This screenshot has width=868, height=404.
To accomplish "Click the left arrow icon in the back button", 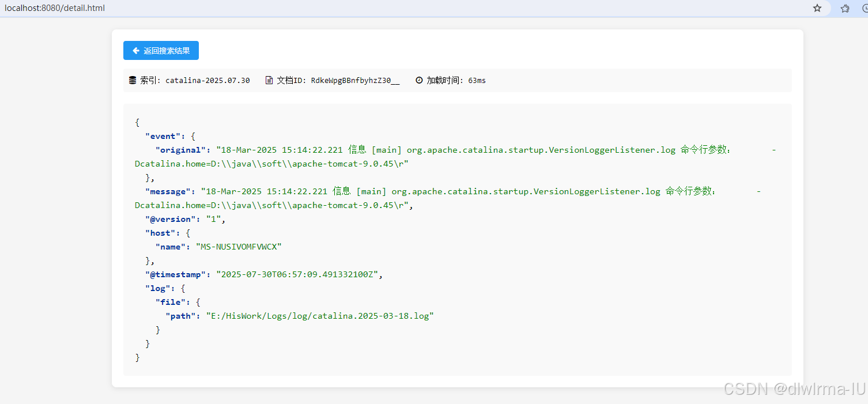I will [x=136, y=51].
